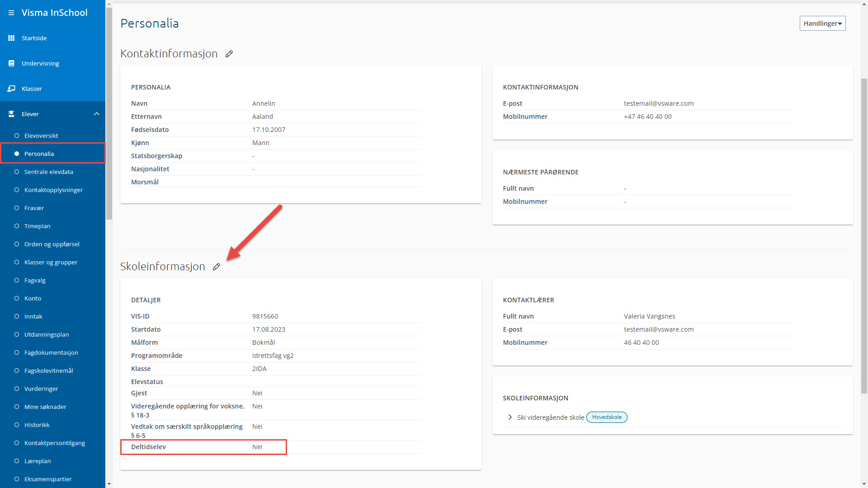Click the Klasser classroom icon
868x488 pixels.
pyautogui.click(x=11, y=89)
